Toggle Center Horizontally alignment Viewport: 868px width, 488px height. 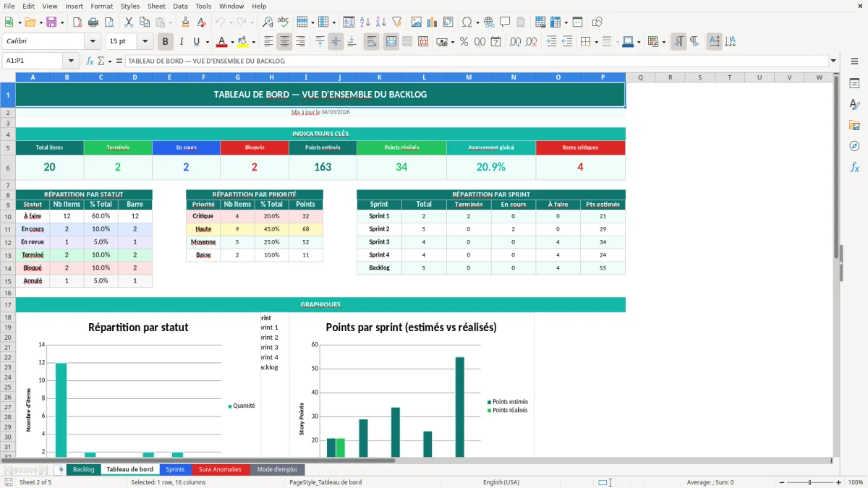coord(284,42)
